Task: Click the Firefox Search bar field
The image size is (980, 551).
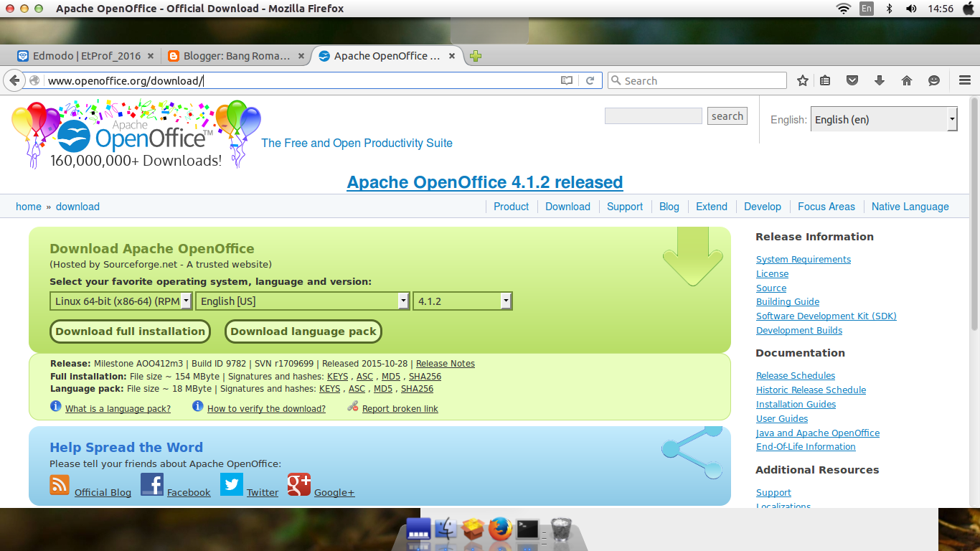Action: (697, 81)
